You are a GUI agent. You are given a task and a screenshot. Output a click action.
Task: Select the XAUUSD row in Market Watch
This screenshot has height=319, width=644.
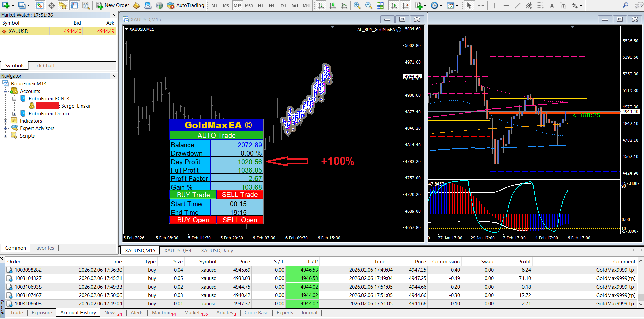point(58,31)
